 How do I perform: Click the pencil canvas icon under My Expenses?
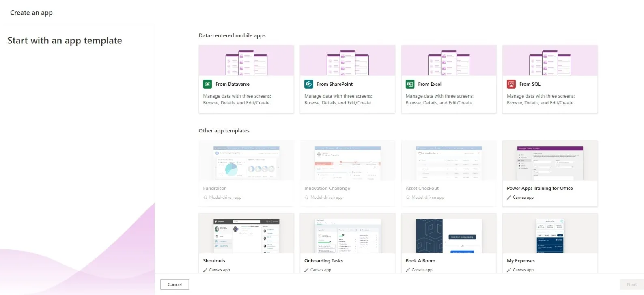point(509,270)
